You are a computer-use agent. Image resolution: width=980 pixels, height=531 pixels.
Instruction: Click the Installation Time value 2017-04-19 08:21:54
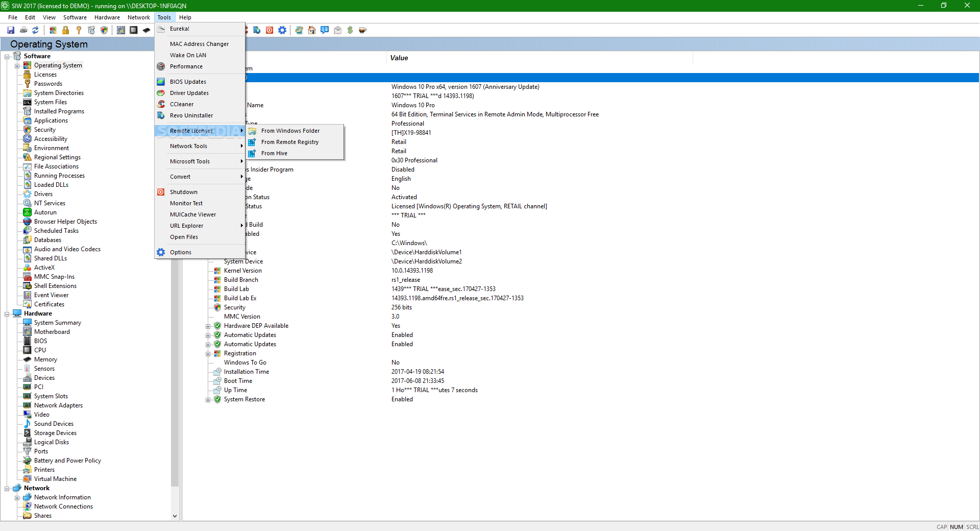418,372
